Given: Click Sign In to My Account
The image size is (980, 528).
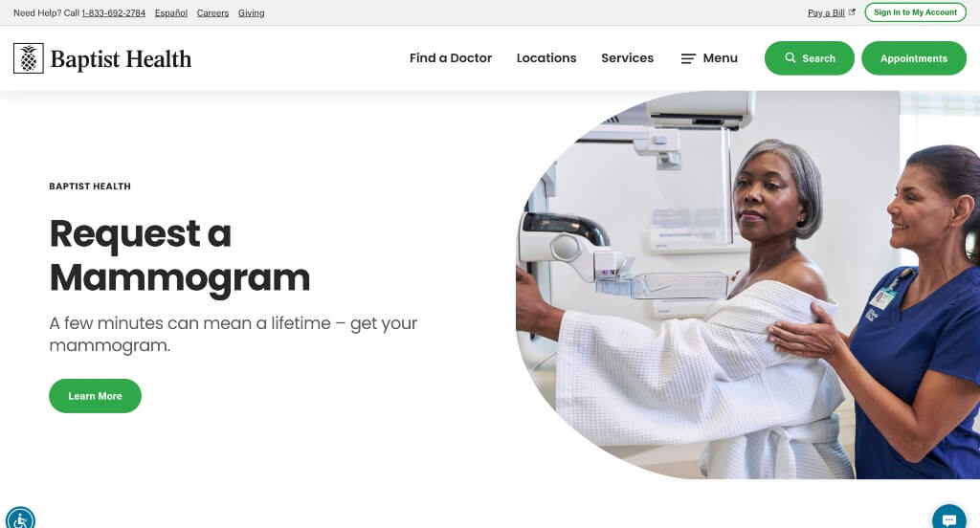Looking at the screenshot, I should 915,12.
